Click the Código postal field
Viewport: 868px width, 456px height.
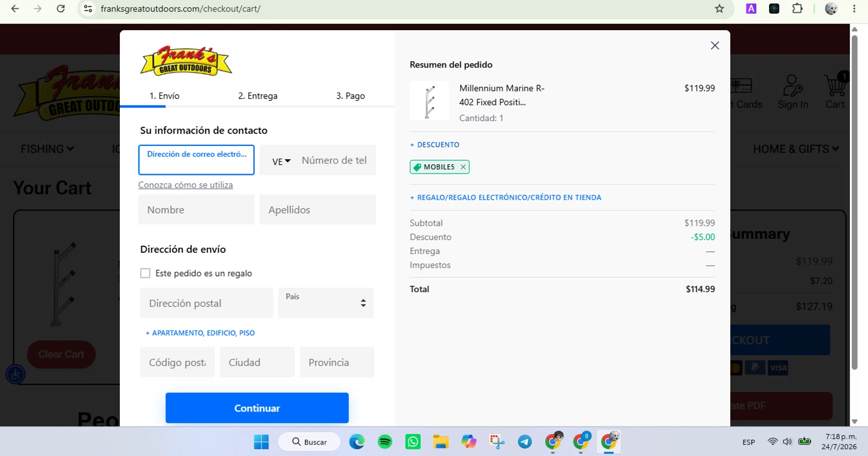coord(177,362)
